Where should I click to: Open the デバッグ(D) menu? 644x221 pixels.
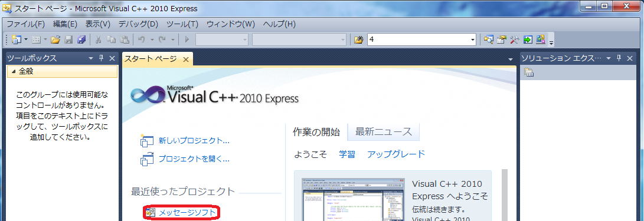click(x=138, y=24)
